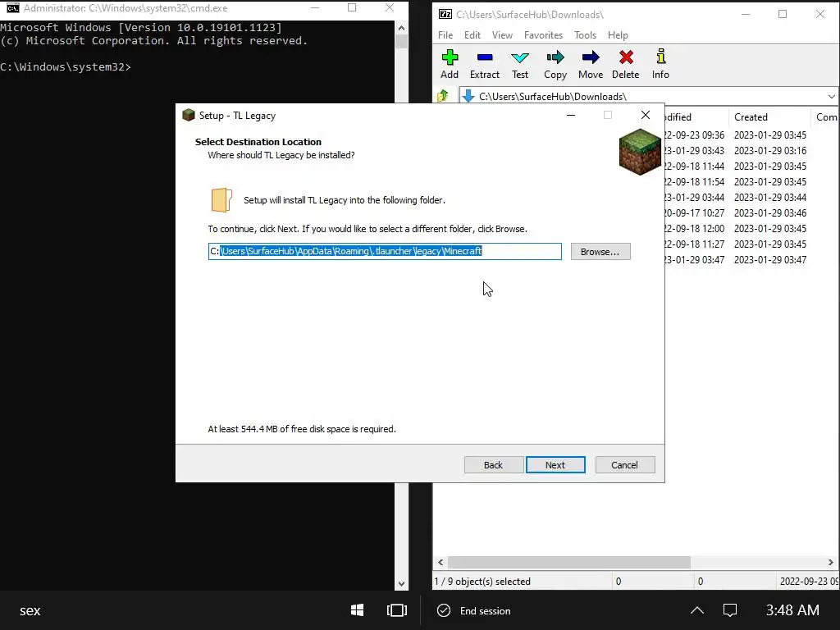Viewport: 840px width, 630px height.
Task: Click the 7-Zip address path text
Action: click(552, 97)
